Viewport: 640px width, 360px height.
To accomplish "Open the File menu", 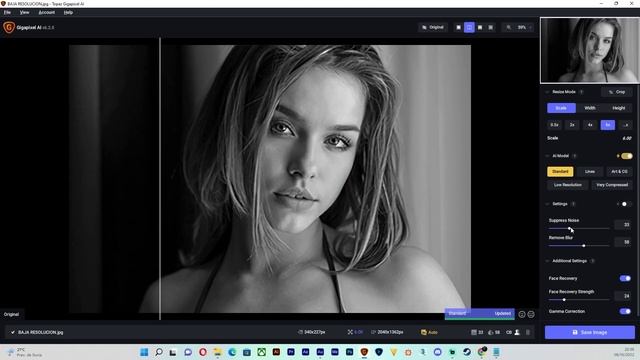I will [x=7, y=12].
